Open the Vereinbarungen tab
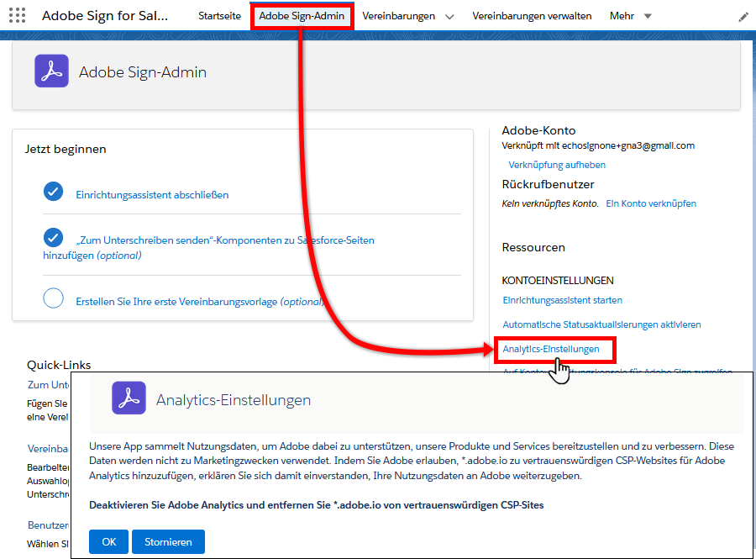The image size is (756, 559). [398, 16]
